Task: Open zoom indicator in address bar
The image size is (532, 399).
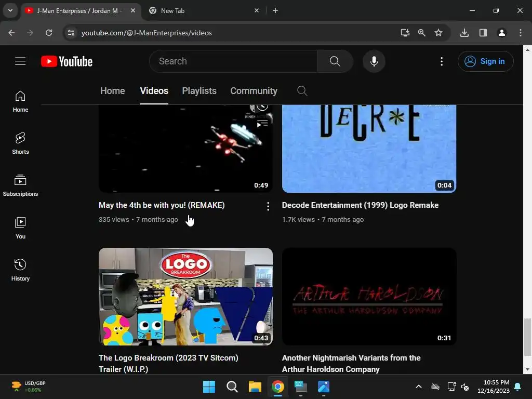Action: tap(422, 33)
